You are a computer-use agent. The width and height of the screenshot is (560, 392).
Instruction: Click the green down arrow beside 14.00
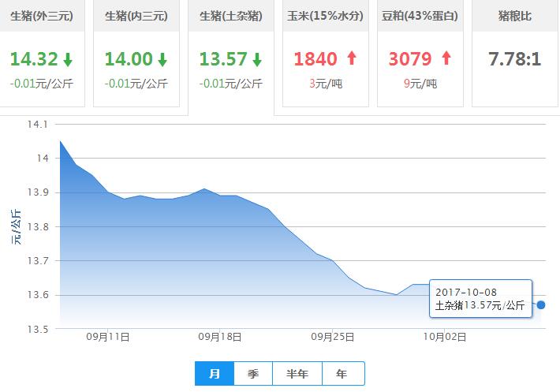pyautogui.click(x=162, y=59)
